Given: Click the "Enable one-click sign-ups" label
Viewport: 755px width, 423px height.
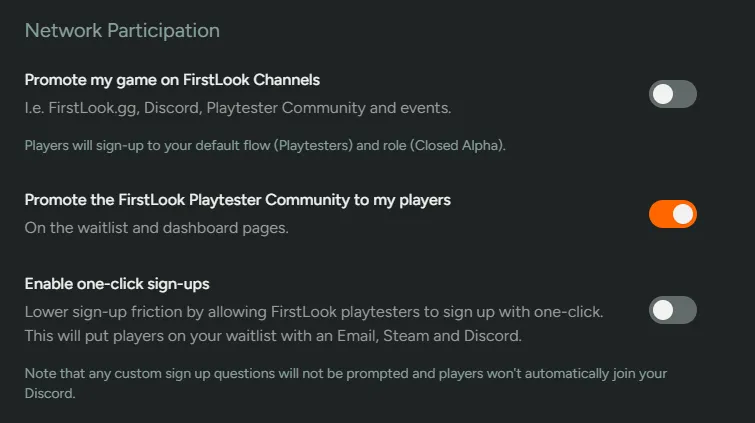Looking at the screenshot, I should [x=117, y=284].
